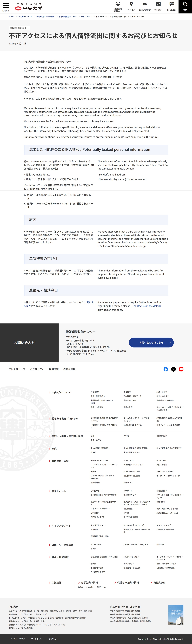Click GO GLOBAL sitemap link
The image size is (192, 644).
pyautogui.click(x=161, y=460)
